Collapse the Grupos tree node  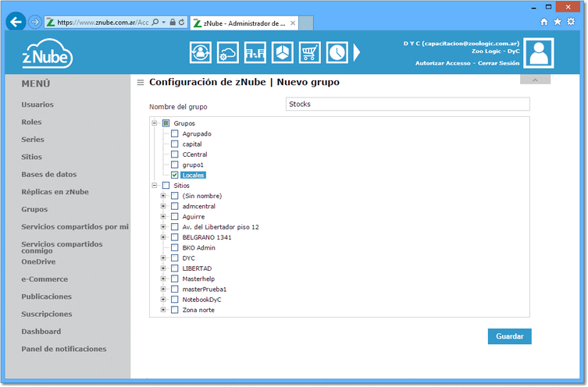pos(154,122)
